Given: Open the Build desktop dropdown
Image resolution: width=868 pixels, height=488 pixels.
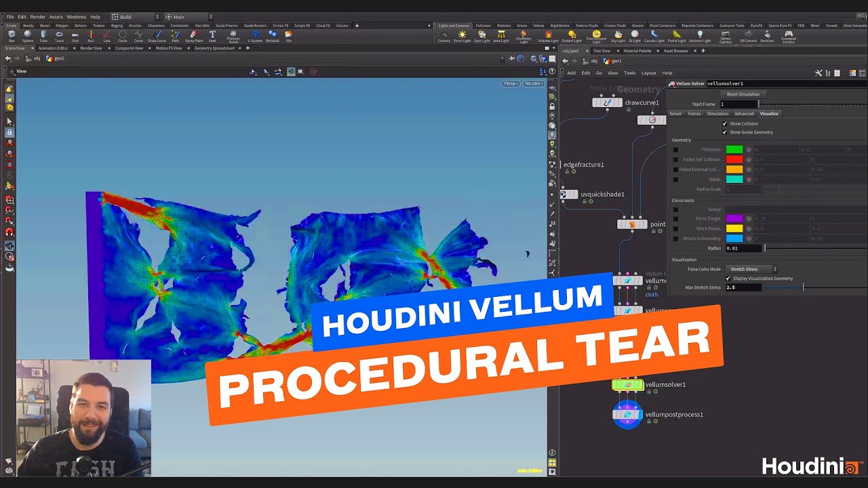Looking at the screenshot, I should 134,17.
